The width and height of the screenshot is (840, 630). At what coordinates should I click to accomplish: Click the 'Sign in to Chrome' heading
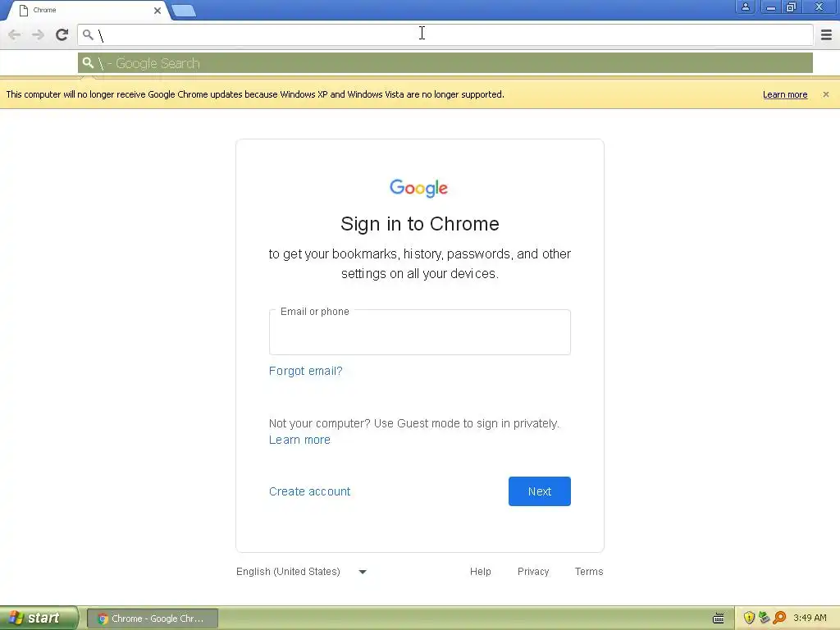[419, 223]
